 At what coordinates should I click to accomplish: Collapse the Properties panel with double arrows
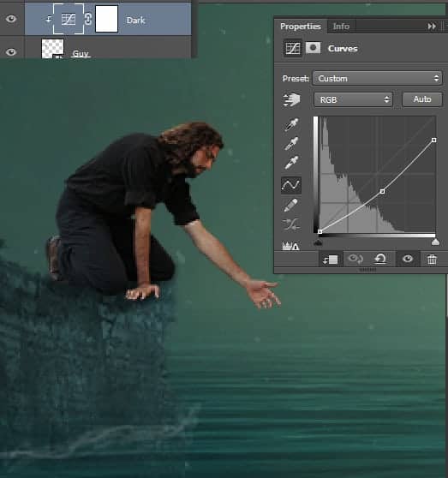click(x=432, y=27)
